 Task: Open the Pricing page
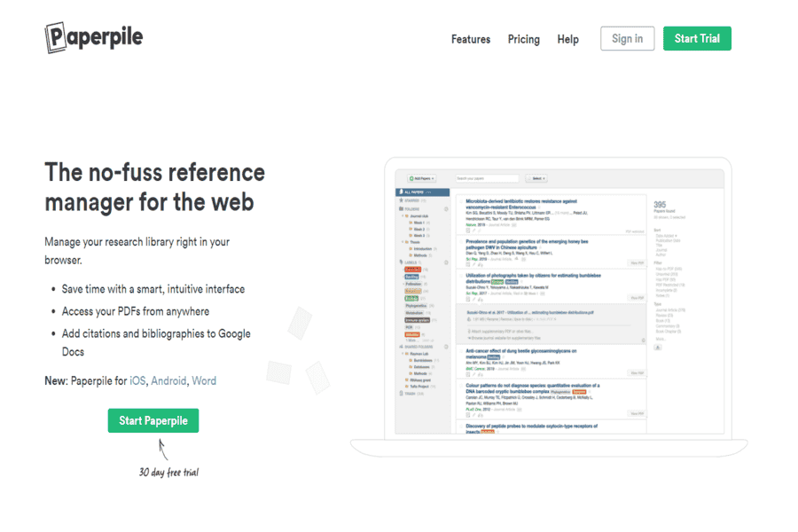tap(524, 39)
